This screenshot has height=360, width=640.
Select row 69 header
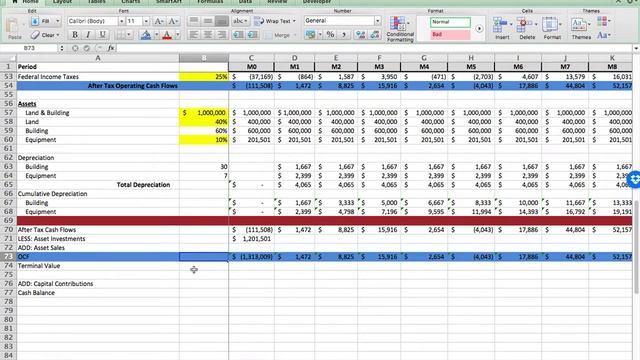[8, 220]
